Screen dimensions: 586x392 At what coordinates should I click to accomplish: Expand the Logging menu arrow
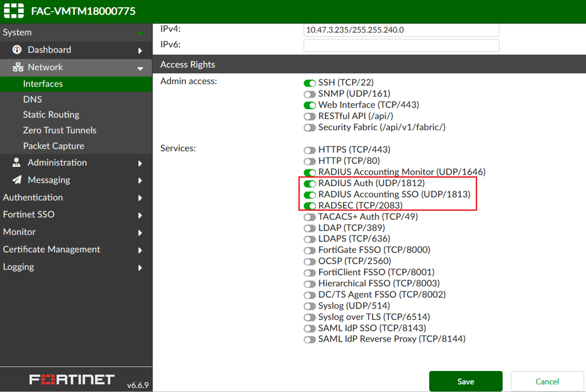[x=140, y=268]
